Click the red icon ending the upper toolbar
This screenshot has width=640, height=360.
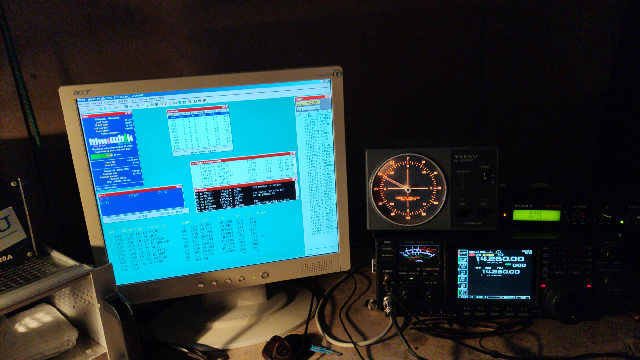(x=204, y=100)
